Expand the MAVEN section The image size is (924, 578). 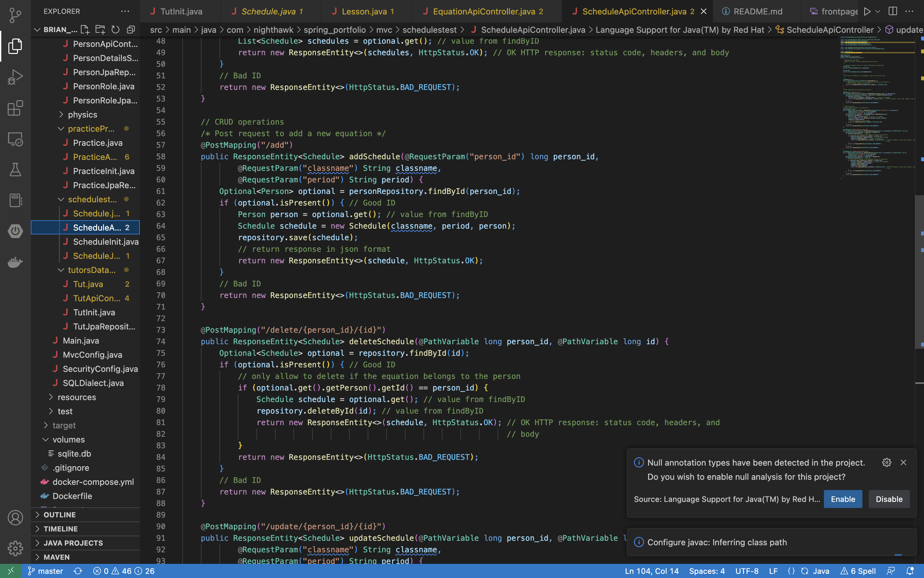point(86,557)
